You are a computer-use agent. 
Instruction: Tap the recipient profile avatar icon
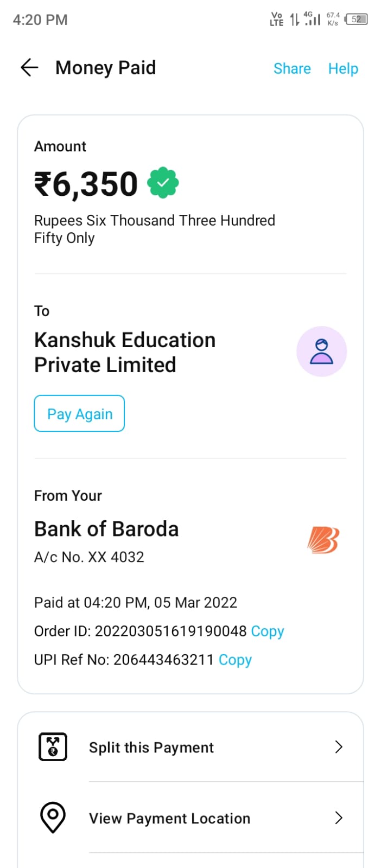(321, 352)
